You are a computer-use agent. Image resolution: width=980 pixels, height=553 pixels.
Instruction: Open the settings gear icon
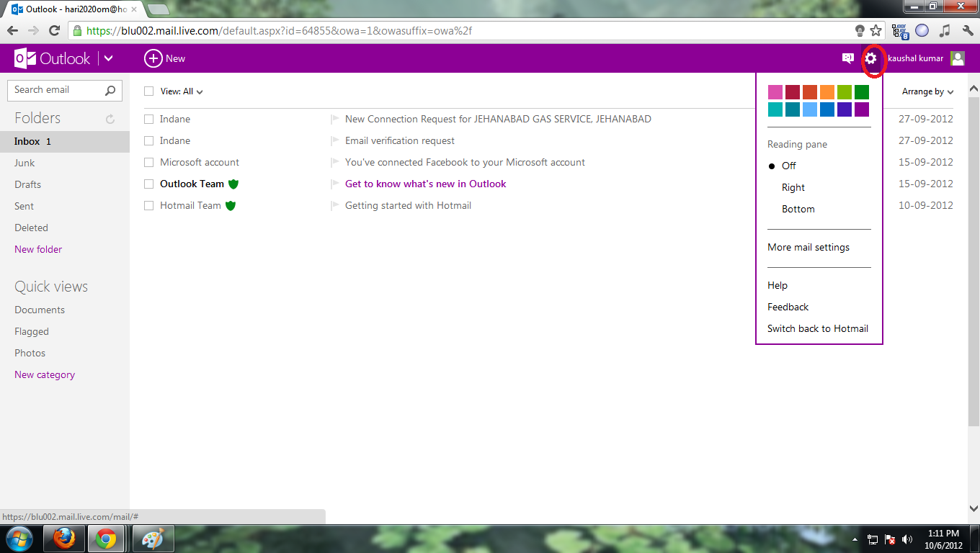(871, 58)
